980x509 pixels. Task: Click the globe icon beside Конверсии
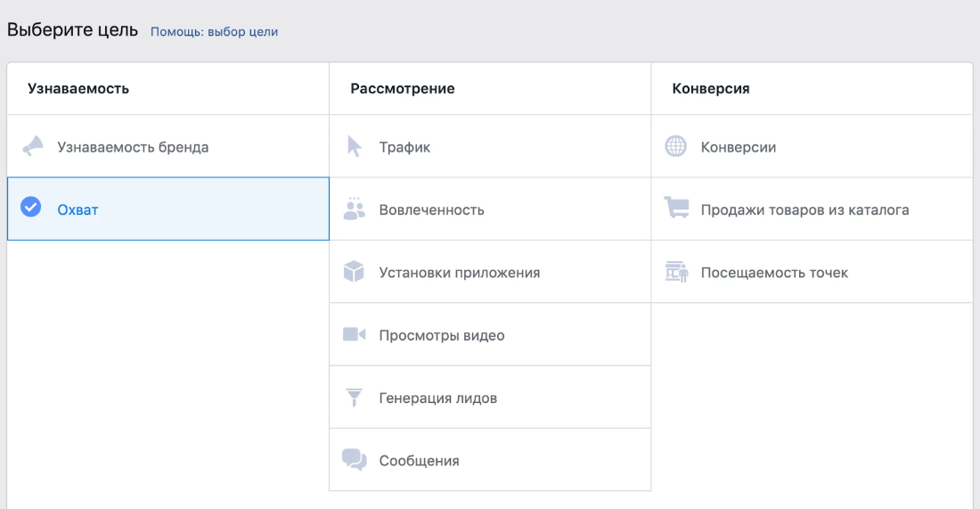675,146
